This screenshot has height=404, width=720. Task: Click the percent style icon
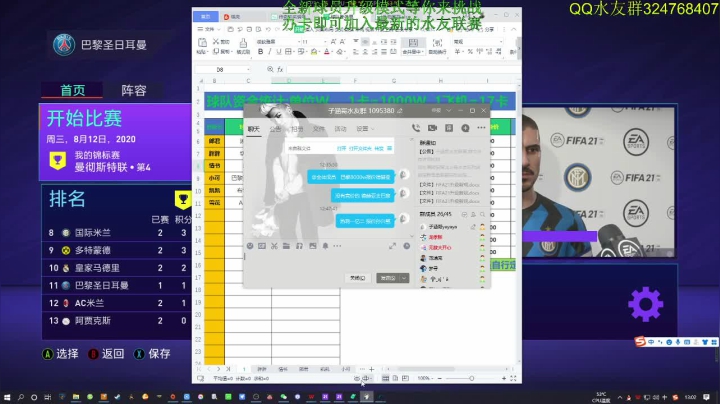tap(470, 52)
